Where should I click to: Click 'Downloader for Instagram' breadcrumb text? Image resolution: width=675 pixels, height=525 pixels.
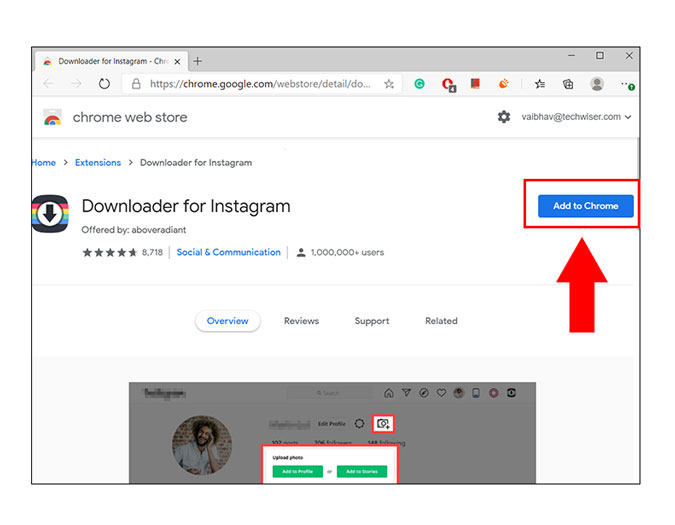click(x=196, y=163)
